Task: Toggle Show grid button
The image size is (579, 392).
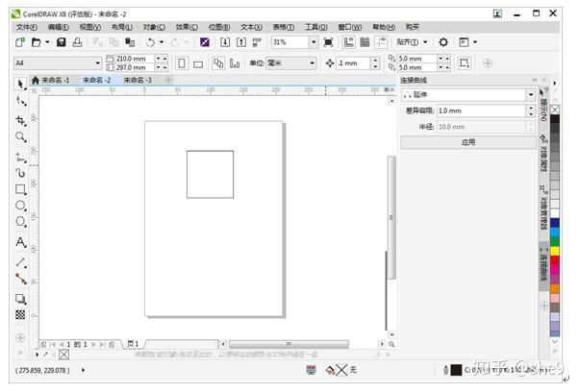Action: pos(365,42)
